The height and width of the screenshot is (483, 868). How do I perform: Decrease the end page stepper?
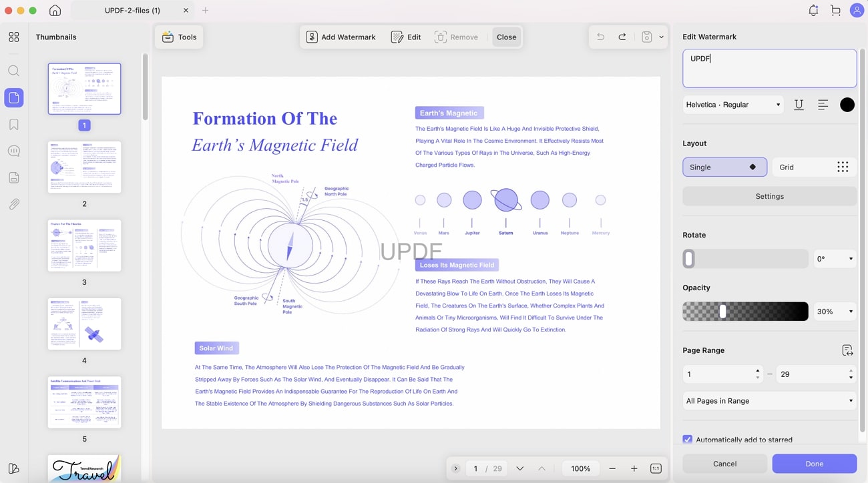(851, 378)
